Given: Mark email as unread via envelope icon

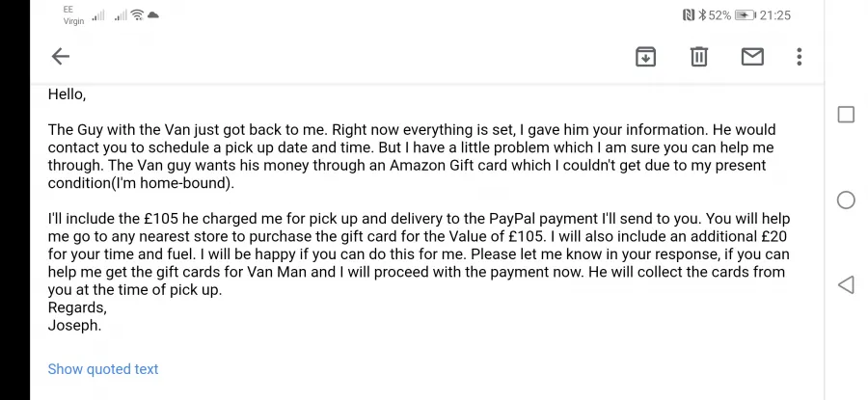Looking at the screenshot, I should click(752, 57).
